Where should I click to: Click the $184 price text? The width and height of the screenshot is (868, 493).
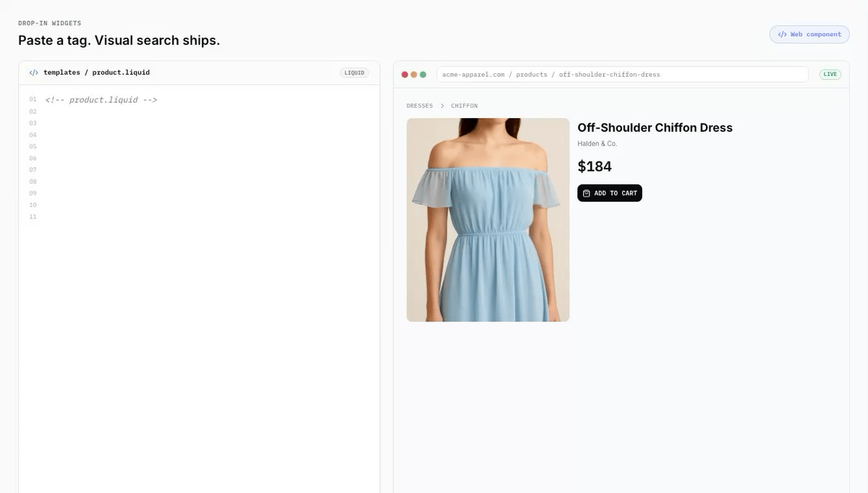[595, 167]
